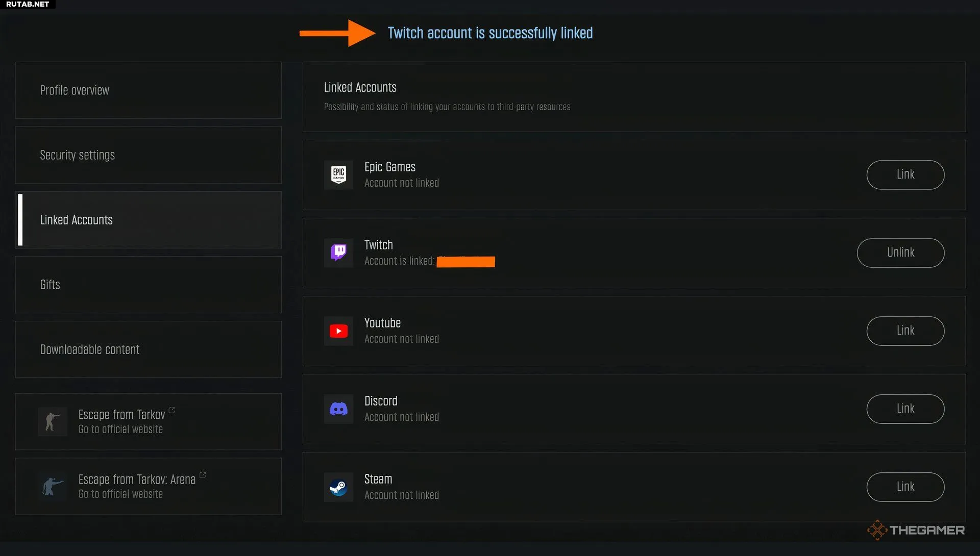The height and width of the screenshot is (556, 980).
Task: Click the Steam logo icon
Action: tap(338, 487)
